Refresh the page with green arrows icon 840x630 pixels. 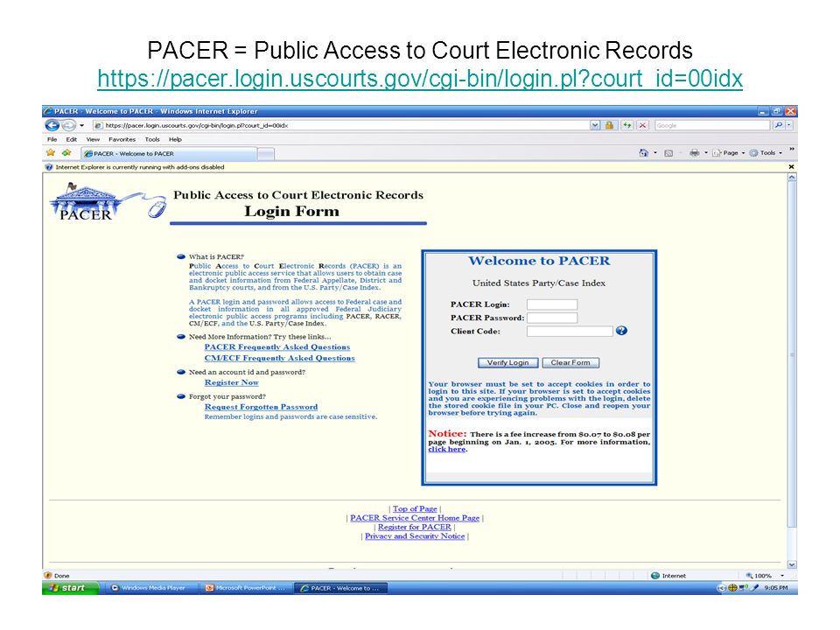coord(626,125)
